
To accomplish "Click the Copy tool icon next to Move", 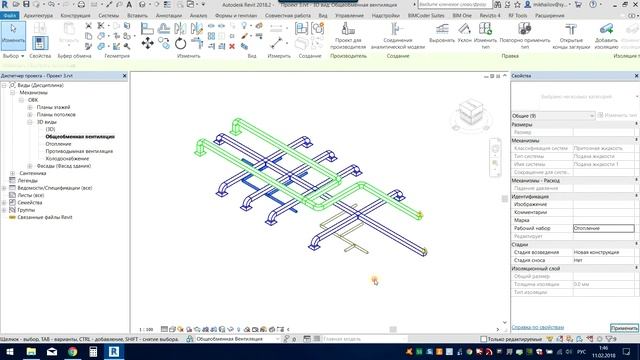I will point(164,43).
